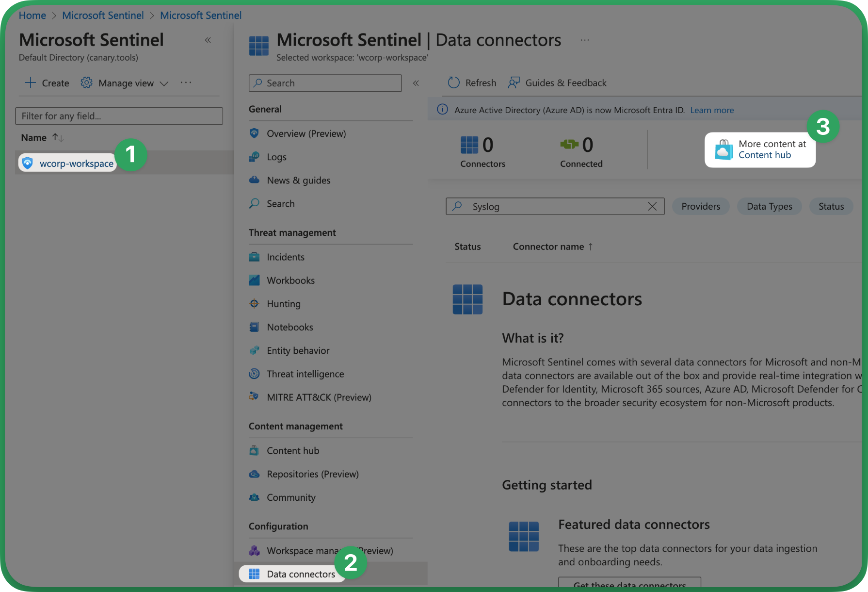Click the Filter for any field box

(x=119, y=116)
